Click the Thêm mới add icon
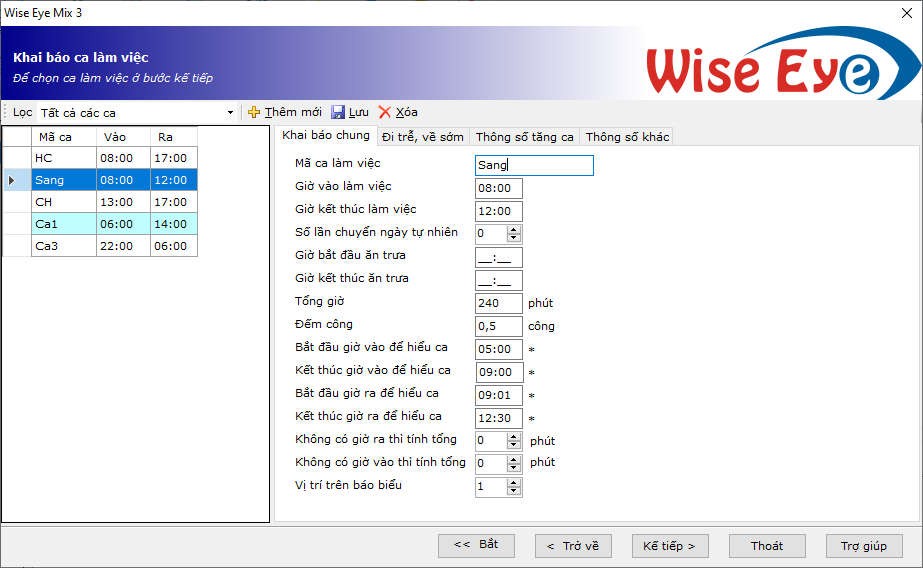This screenshot has height=568, width=923. click(x=254, y=112)
